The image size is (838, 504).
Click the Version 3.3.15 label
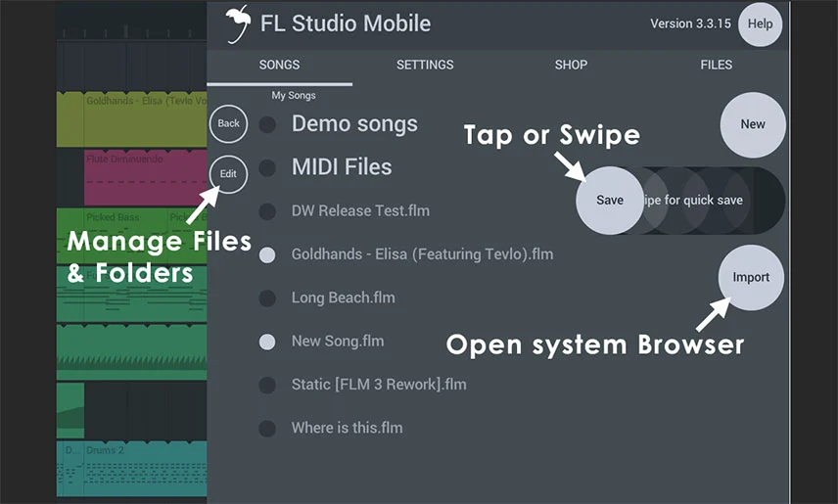690,24
